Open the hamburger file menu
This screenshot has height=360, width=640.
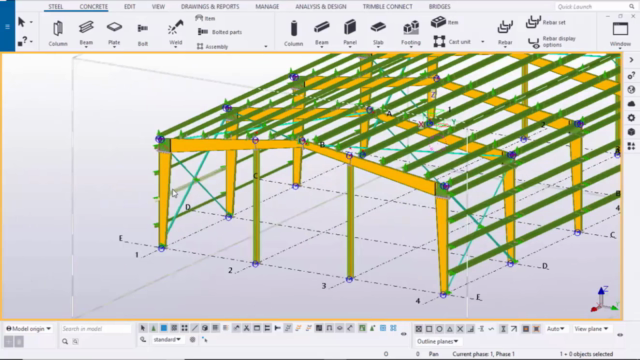(x=7, y=27)
